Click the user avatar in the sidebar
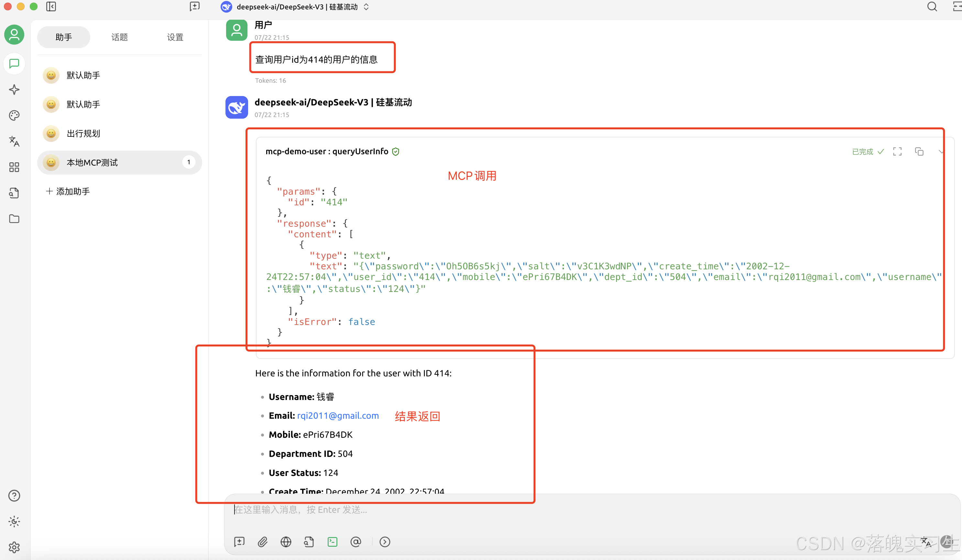The width and height of the screenshot is (962, 560). 14,35
